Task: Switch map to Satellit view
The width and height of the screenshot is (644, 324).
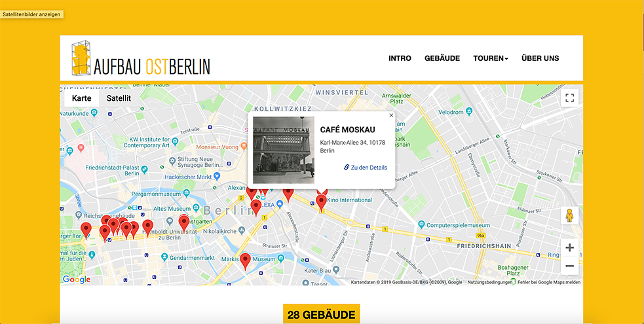Action: (x=119, y=98)
